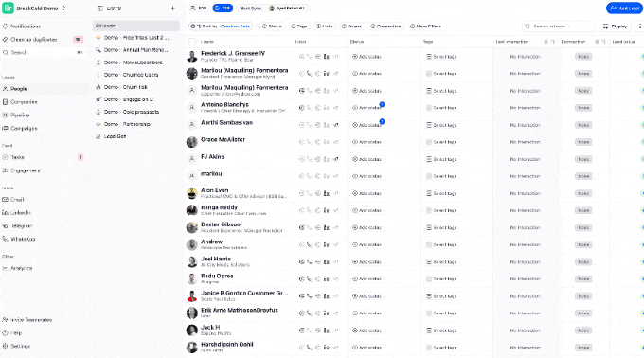Click the Display button
This screenshot has width=644, height=358.
point(615,27)
